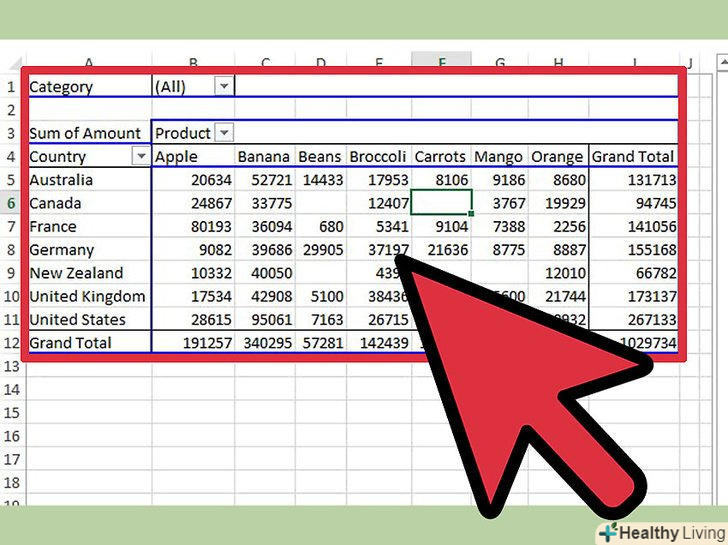Viewport: 728px width, 545px height.
Task: Select the Mango column heading cell
Action: click(x=498, y=157)
